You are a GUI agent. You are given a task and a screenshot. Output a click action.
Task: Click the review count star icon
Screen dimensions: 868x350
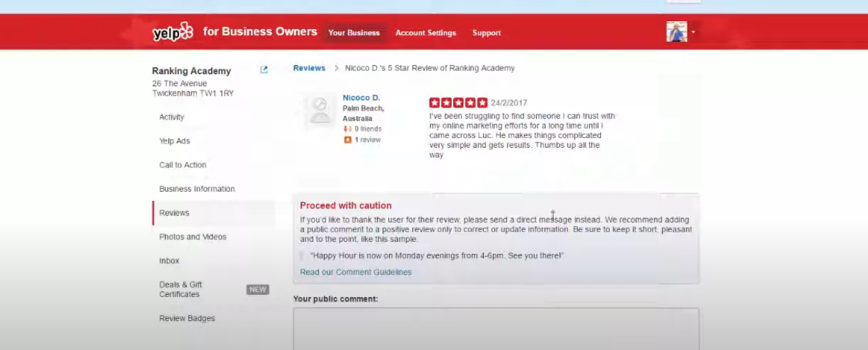pos(347,140)
